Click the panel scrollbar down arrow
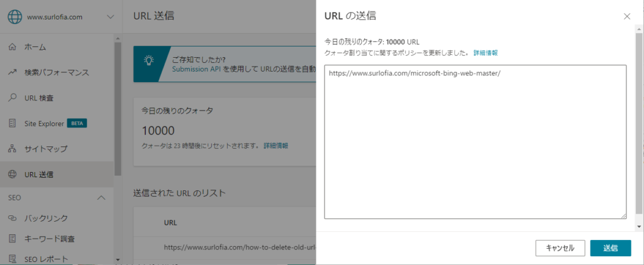Viewport: 644px width, 265px height. click(639, 227)
